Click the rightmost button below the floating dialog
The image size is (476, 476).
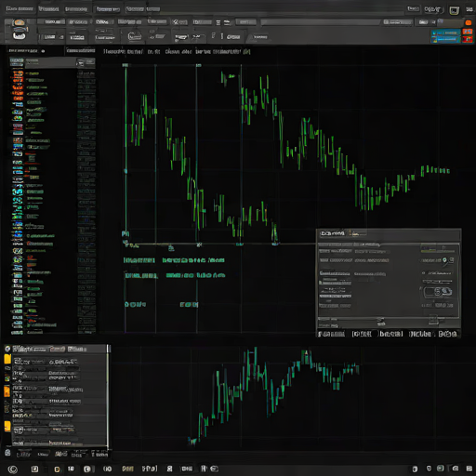448,334
